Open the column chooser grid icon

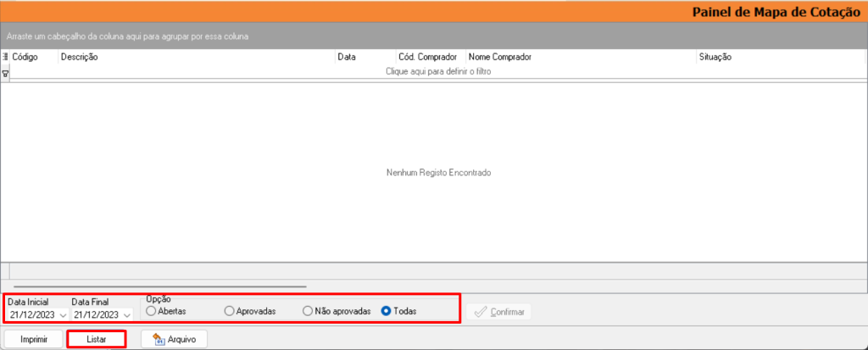[x=5, y=57]
